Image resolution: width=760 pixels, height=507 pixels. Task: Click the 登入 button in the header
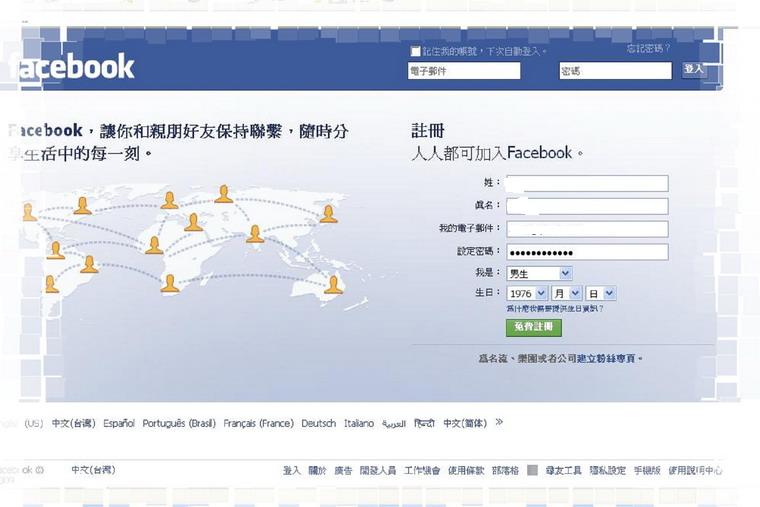(694, 69)
